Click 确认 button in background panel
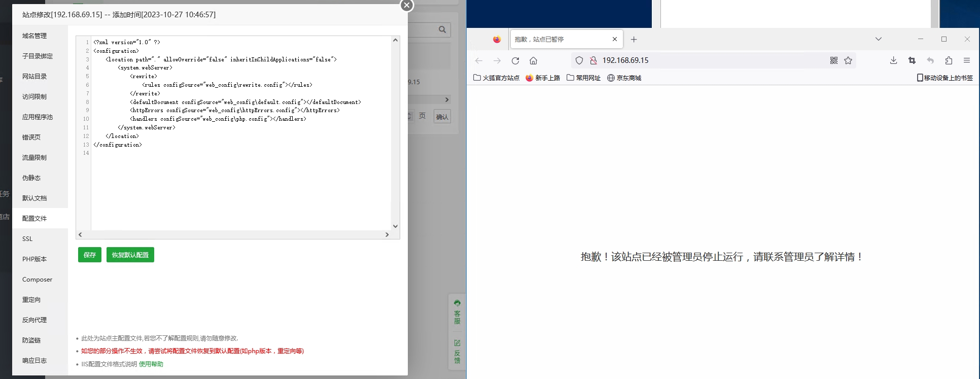Screen dimensions: 980x379 pyautogui.click(x=442, y=117)
